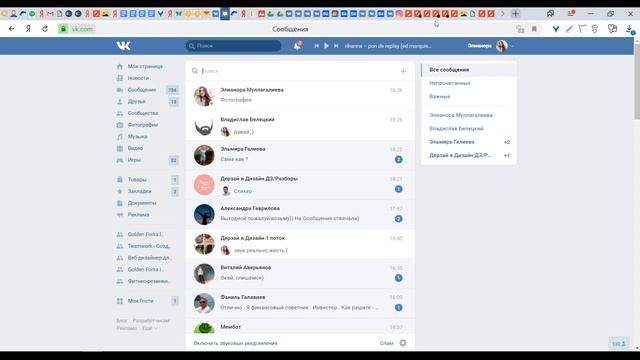Screen dimensions: 640x360
Task: Switch to Эльмира Галиева +2 tab in right panel
Action: [x=469, y=142]
